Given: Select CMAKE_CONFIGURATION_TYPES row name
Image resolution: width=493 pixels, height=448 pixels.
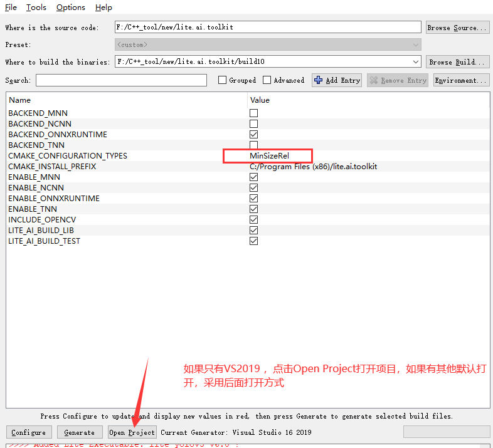Looking at the screenshot, I should pyautogui.click(x=68, y=156).
